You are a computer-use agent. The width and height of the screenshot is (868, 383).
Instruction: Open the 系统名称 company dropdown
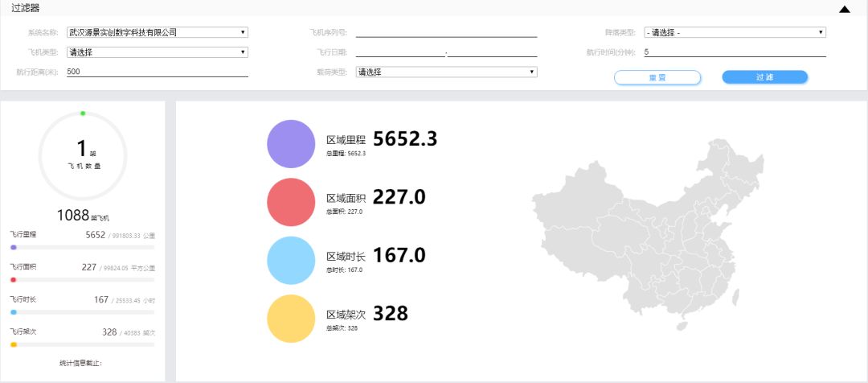click(158, 32)
